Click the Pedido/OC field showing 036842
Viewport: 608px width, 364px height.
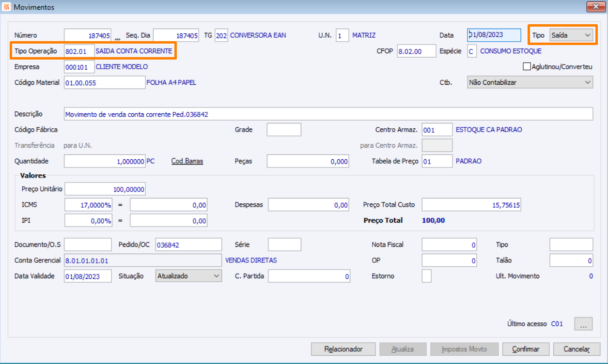click(x=188, y=244)
